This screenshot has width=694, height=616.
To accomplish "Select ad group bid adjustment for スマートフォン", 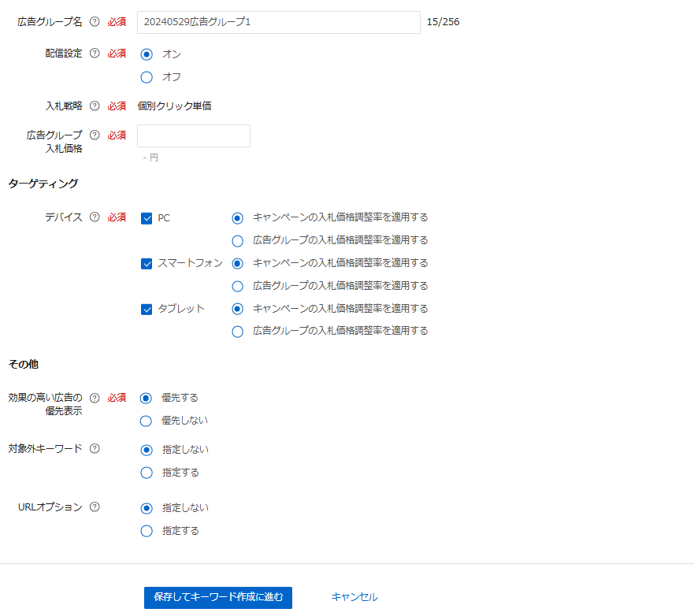I will (x=238, y=287).
